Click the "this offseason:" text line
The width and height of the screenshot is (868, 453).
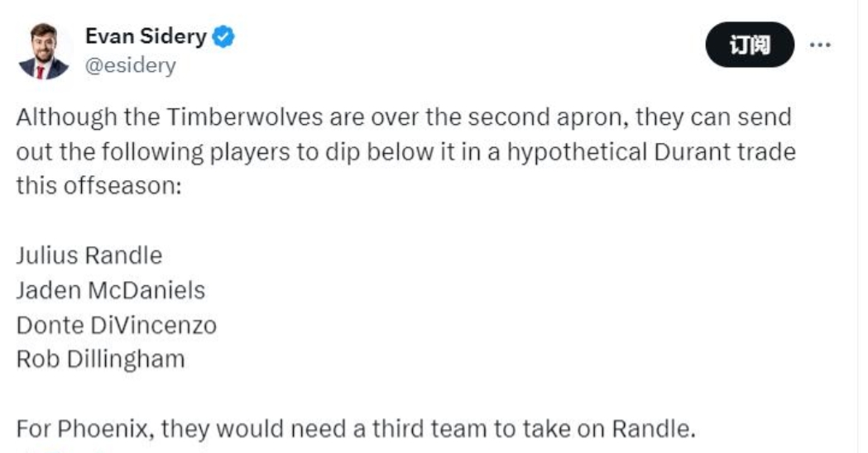point(98,184)
